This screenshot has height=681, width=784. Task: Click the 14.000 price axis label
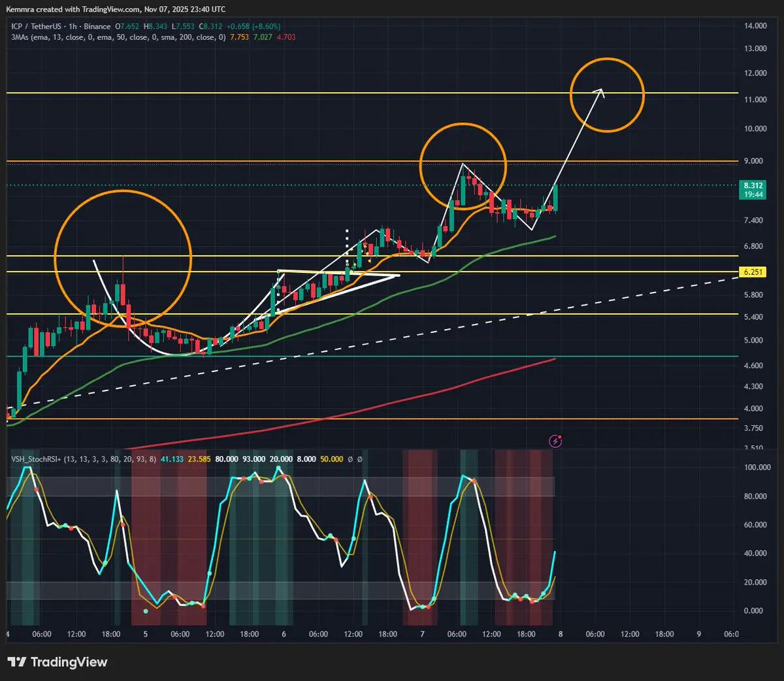755,26
